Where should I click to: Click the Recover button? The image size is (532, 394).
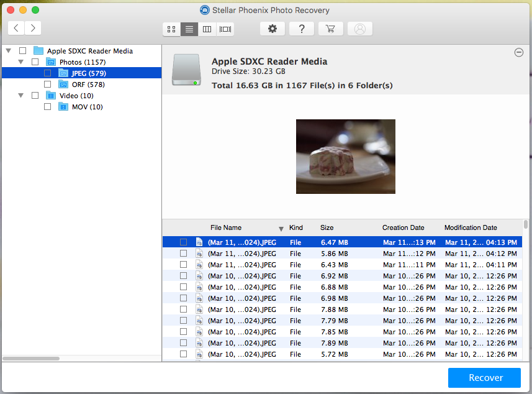[484, 377]
